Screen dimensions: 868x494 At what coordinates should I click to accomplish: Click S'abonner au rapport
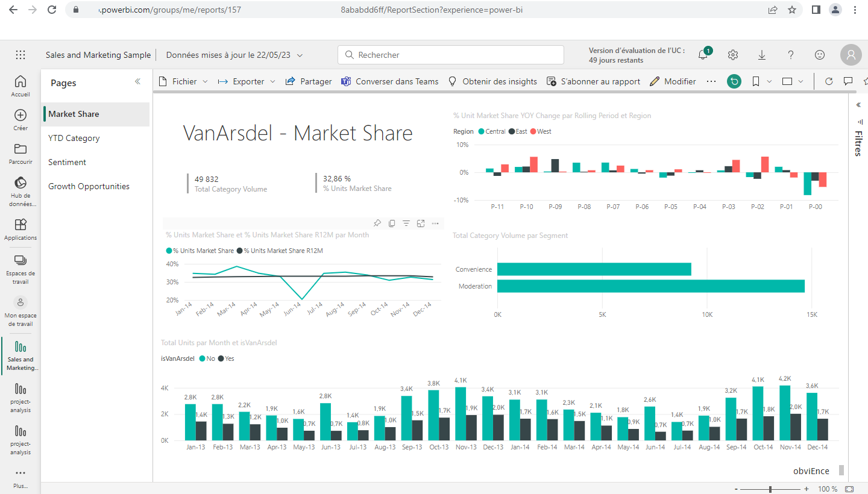[594, 81]
